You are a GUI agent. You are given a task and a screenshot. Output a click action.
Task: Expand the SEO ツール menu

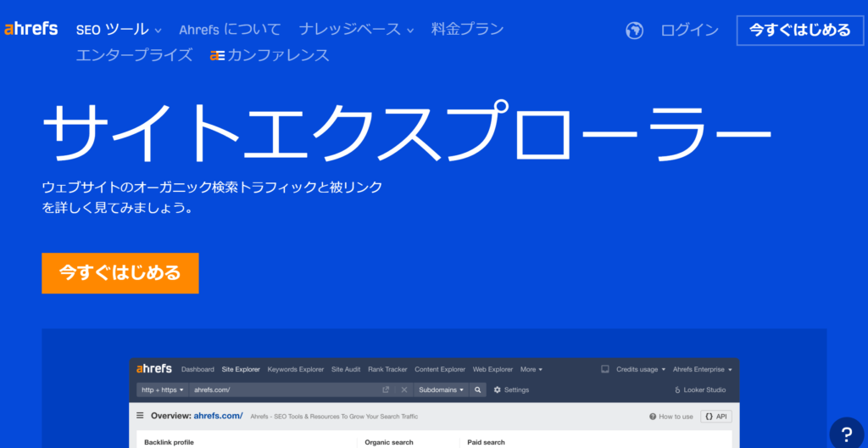119,30
